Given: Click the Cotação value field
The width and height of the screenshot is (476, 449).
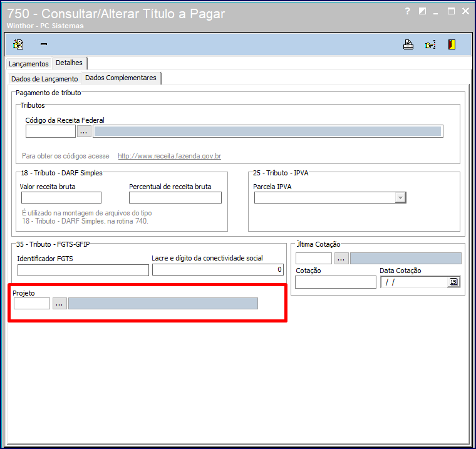Looking at the screenshot, I should (x=336, y=282).
